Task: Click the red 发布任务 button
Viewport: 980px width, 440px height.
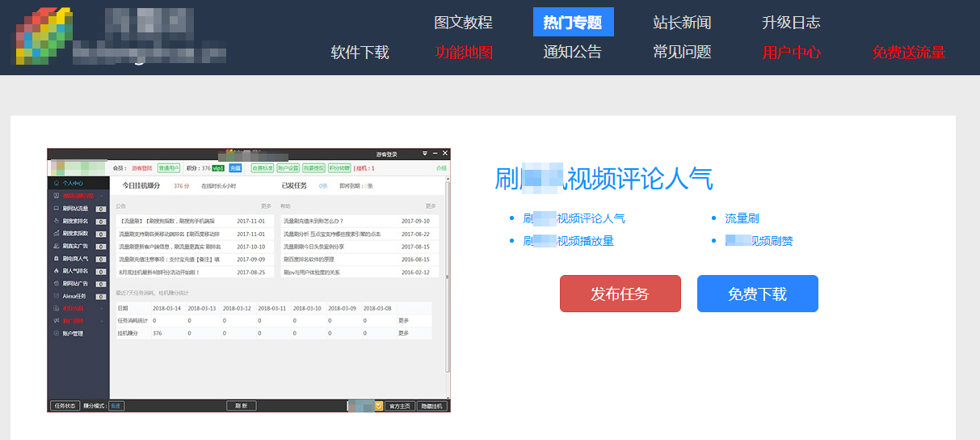Action: [620, 294]
